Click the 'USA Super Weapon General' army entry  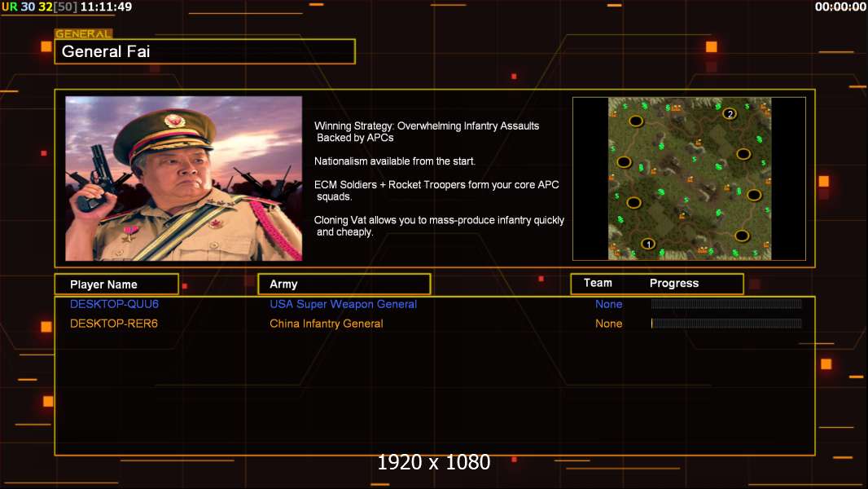344,304
